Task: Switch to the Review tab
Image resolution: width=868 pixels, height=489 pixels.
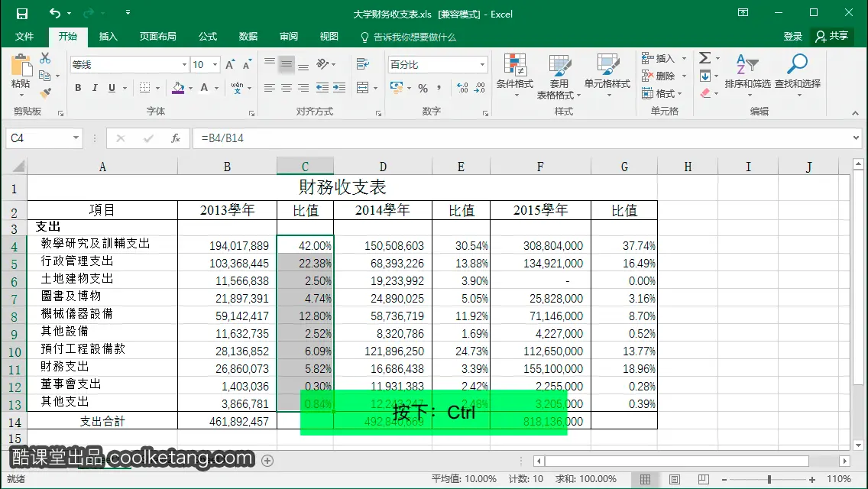Action: [288, 37]
